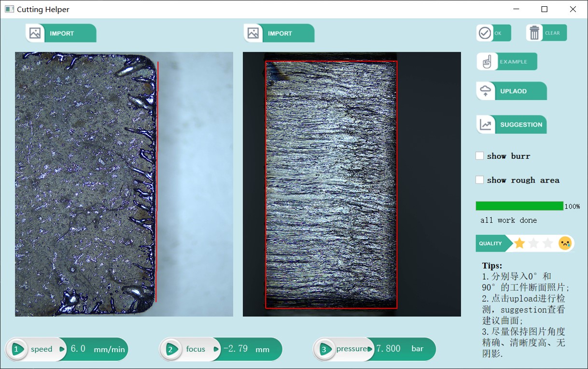The image size is (588, 369).
Task: Click the UPLAOD cloud icon
Action: tap(486, 91)
